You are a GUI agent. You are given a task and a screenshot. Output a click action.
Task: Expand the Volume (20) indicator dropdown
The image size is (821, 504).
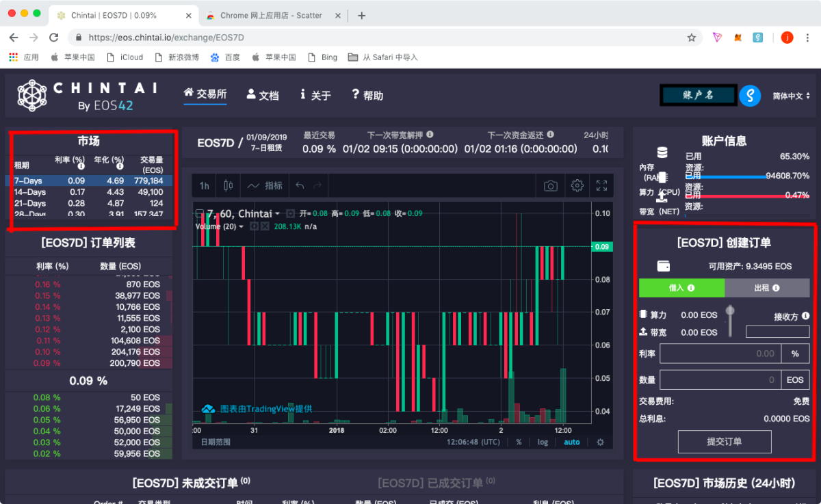click(x=241, y=226)
